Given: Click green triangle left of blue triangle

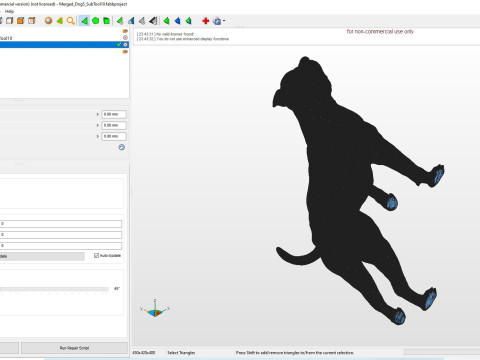Looking at the screenshot, I should [x=166, y=21].
